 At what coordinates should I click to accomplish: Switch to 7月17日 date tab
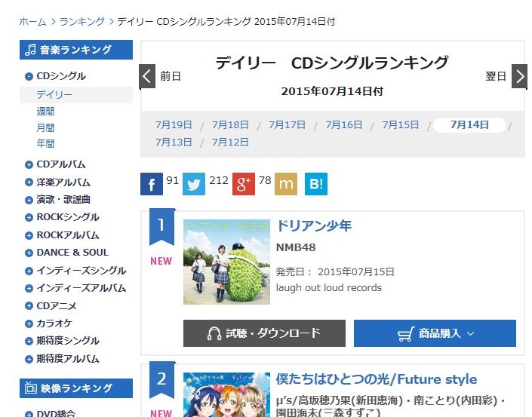(287, 124)
